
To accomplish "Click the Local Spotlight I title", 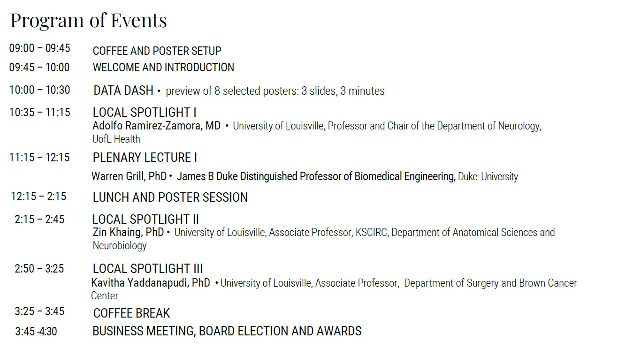I will point(145,113).
